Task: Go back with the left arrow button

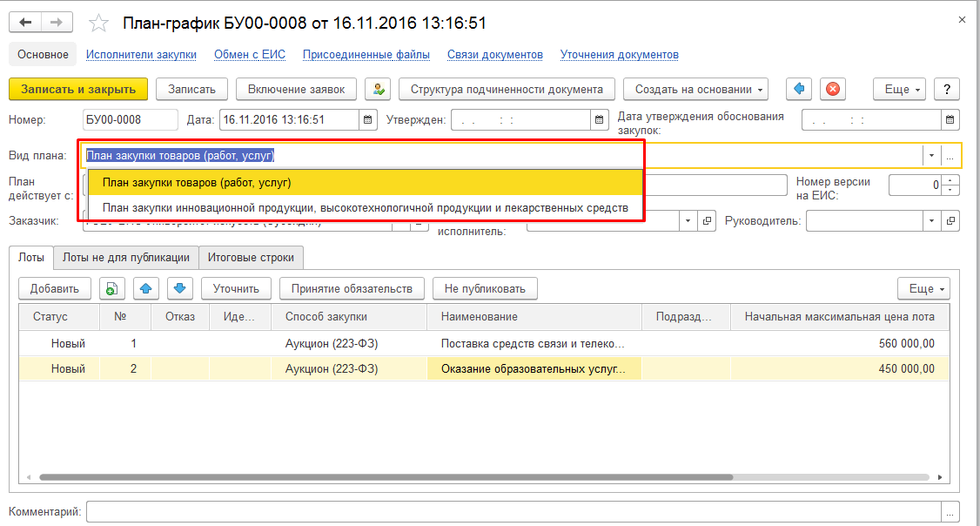Action: coord(25,23)
